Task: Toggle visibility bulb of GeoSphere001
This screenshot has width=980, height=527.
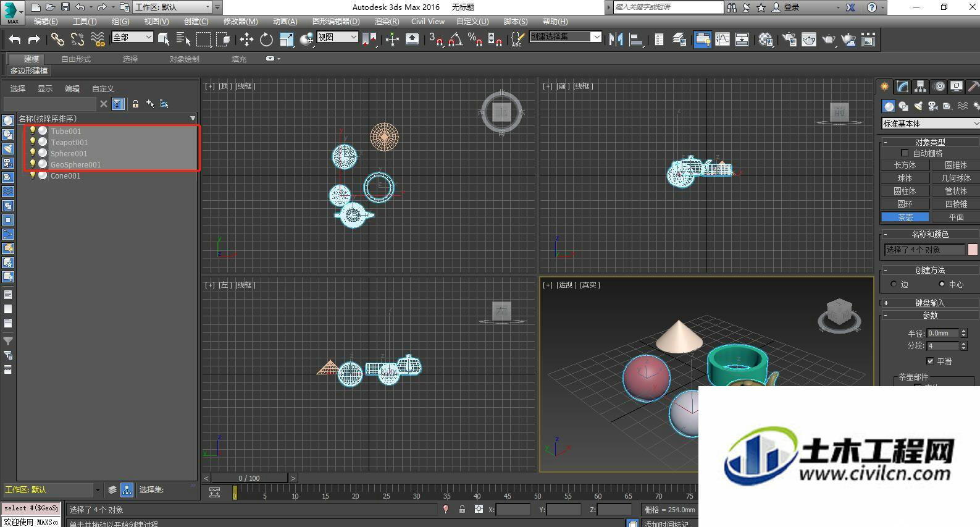Action: tap(33, 164)
